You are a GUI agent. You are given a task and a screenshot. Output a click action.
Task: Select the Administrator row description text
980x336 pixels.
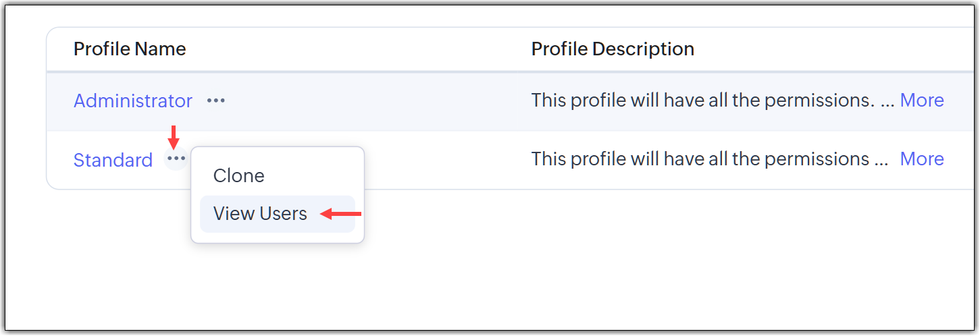coord(703,100)
